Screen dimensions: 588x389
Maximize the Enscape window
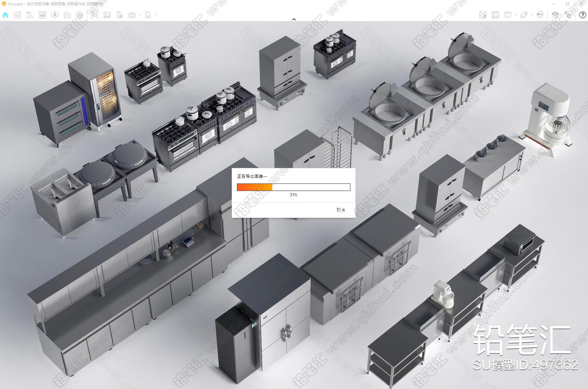pos(568,4)
